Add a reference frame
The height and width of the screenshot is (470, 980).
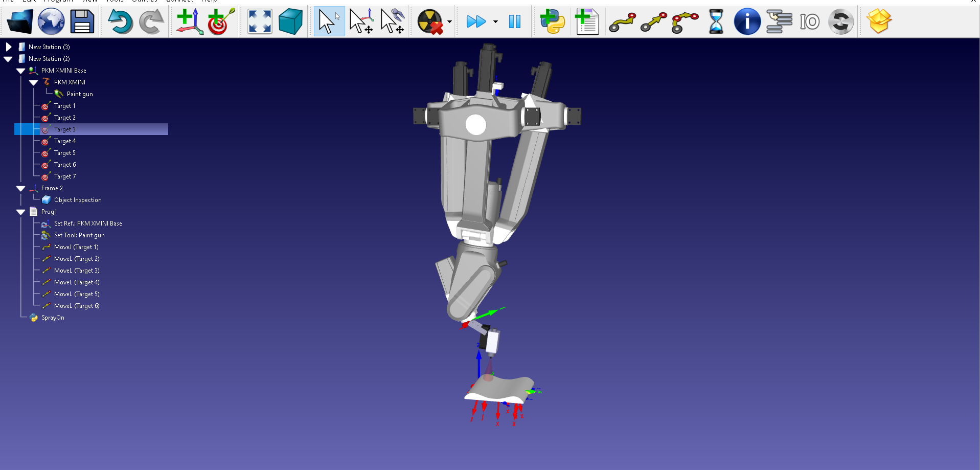click(x=189, y=21)
